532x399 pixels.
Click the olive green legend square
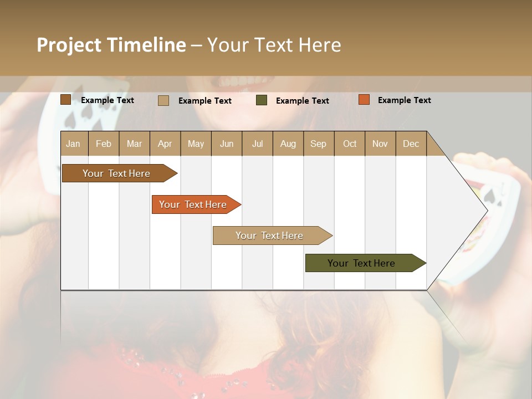[x=260, y=100]
